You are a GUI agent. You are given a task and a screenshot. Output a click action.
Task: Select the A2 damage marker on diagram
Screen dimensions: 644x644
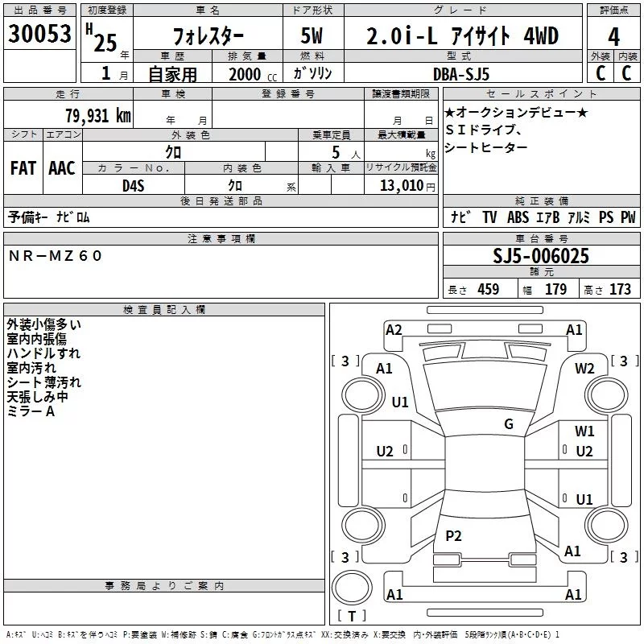[x=394, y=329]
